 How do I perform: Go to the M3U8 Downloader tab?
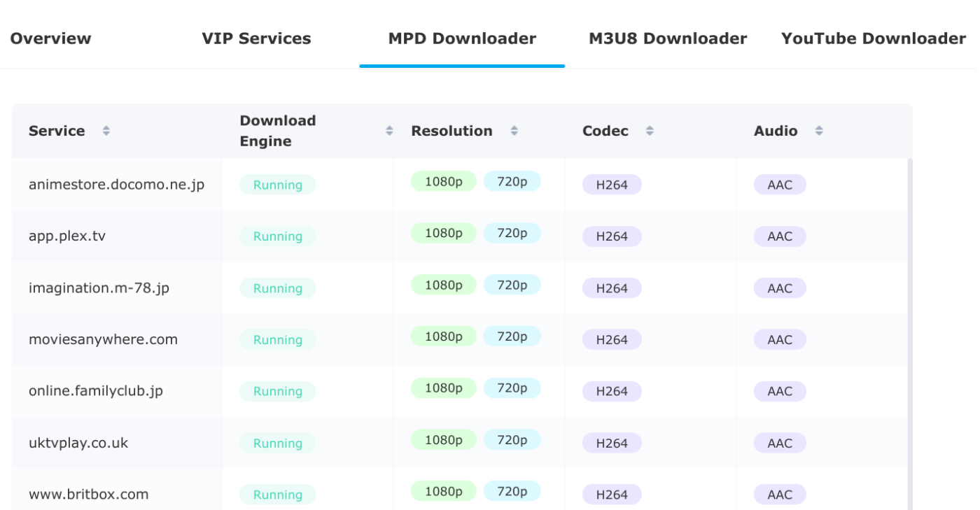click(668, 38)
